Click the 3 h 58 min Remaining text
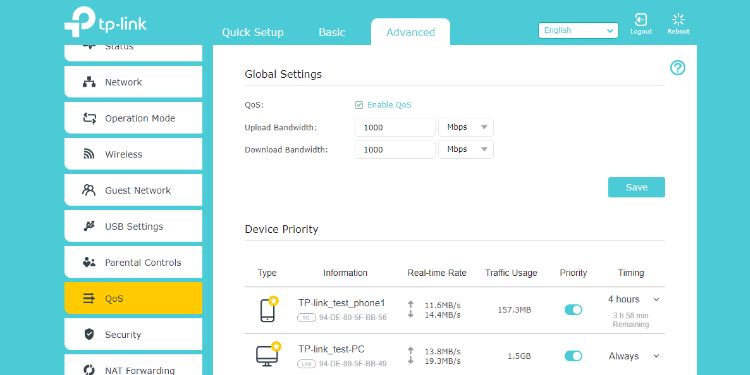 631,320
